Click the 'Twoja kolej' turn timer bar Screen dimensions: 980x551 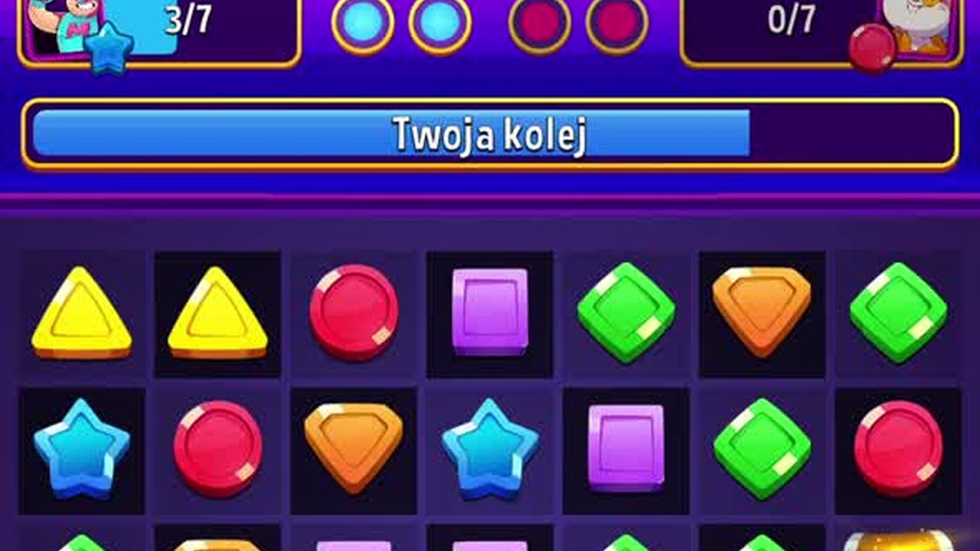[490, 133]
